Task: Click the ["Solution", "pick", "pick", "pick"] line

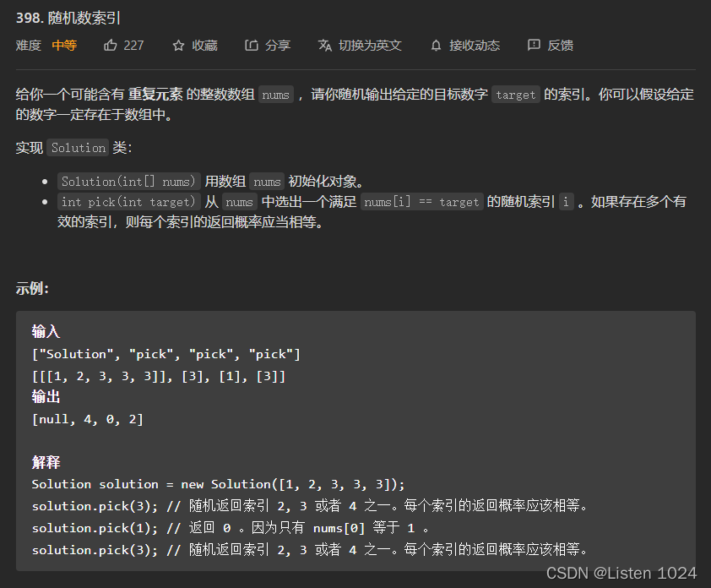Action: pyautogui.click(x=166, y=354)
